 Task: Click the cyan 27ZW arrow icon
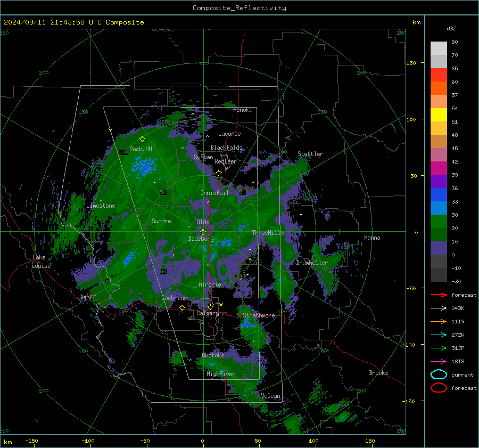pyautogui.click(x=439, y=335)
